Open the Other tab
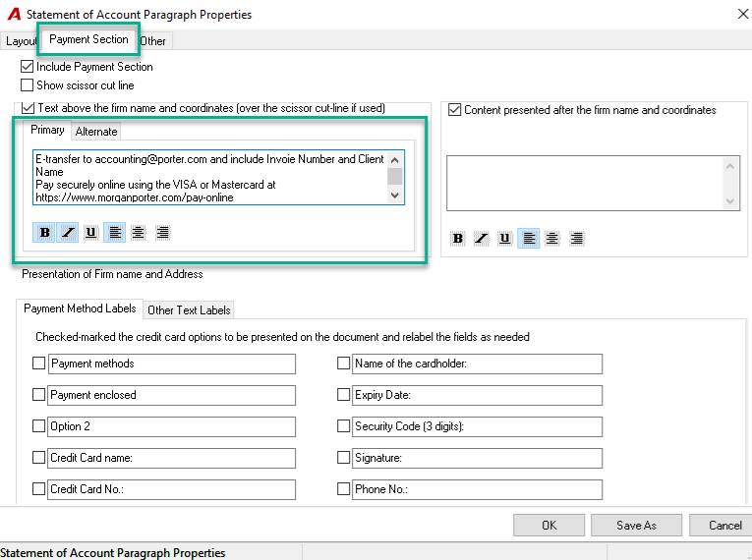752x560 pixels. [x=153, y=41]
